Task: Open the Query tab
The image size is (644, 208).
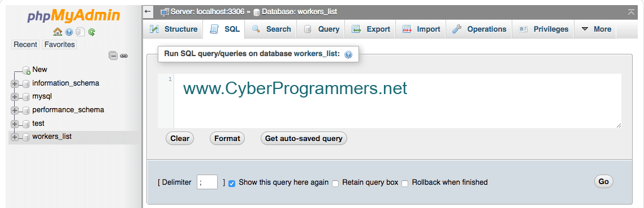Action: pos(321,29)
